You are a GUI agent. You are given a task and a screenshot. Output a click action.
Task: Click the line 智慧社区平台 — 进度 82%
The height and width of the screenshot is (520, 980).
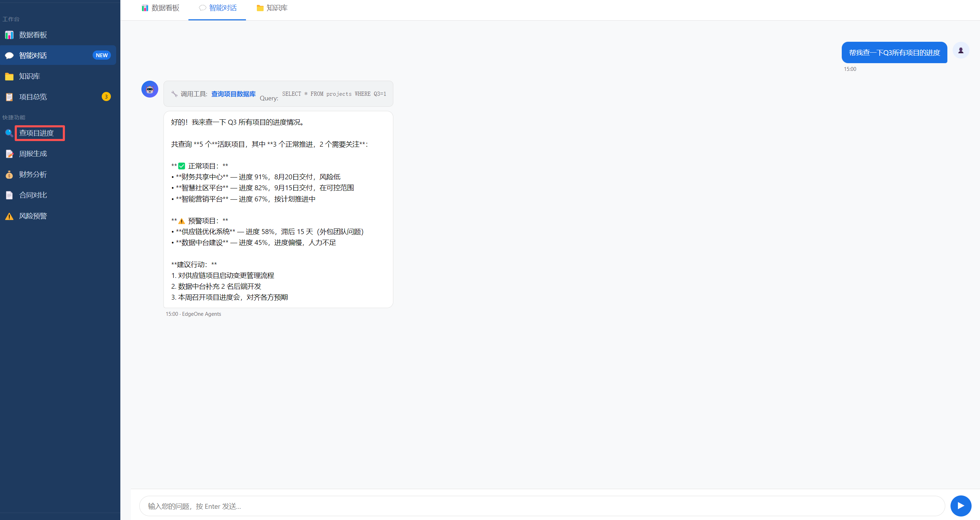coord(262,188)
